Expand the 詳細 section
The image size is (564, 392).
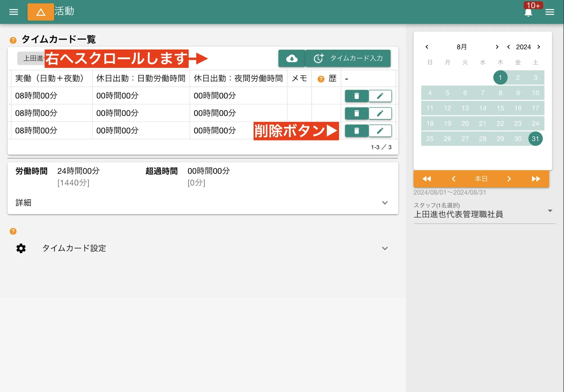point(385,203)
